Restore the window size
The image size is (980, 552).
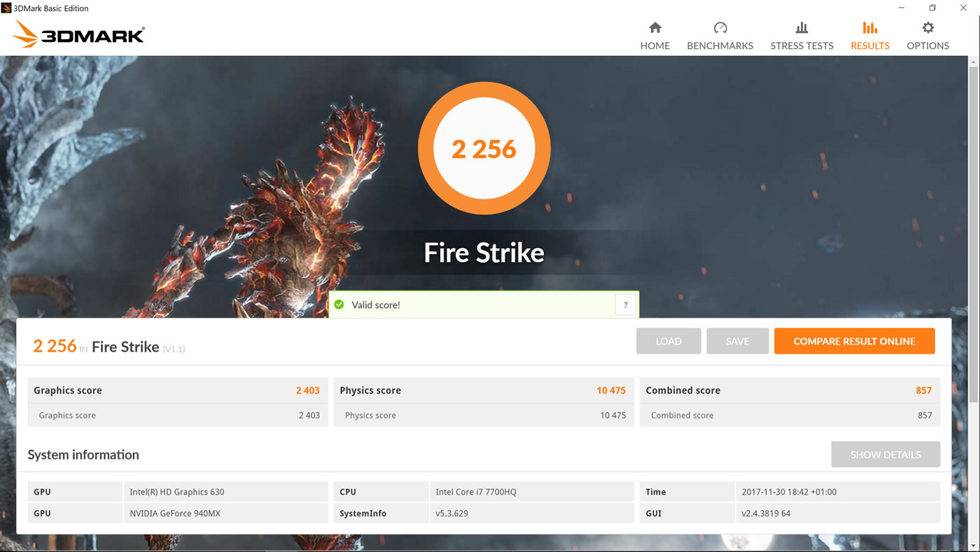932,8
